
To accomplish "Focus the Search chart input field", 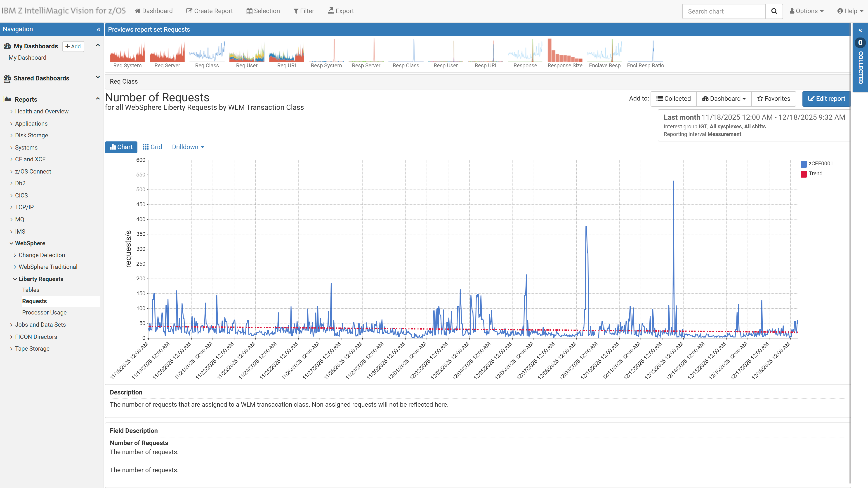I will 724,11.
